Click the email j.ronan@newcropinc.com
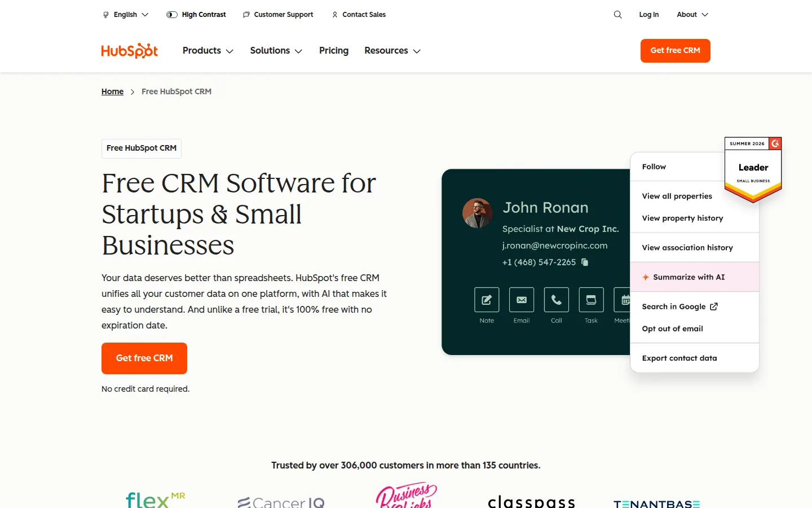 (555, 246)
